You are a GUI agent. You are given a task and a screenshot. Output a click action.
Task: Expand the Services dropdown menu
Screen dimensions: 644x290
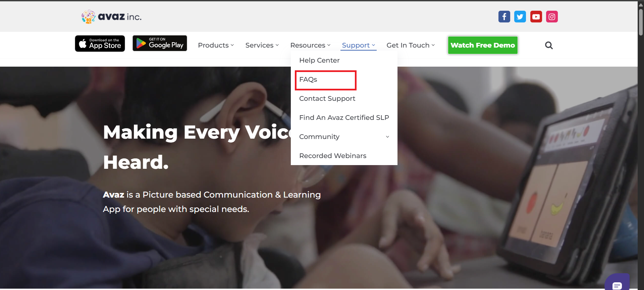point(262,45)
